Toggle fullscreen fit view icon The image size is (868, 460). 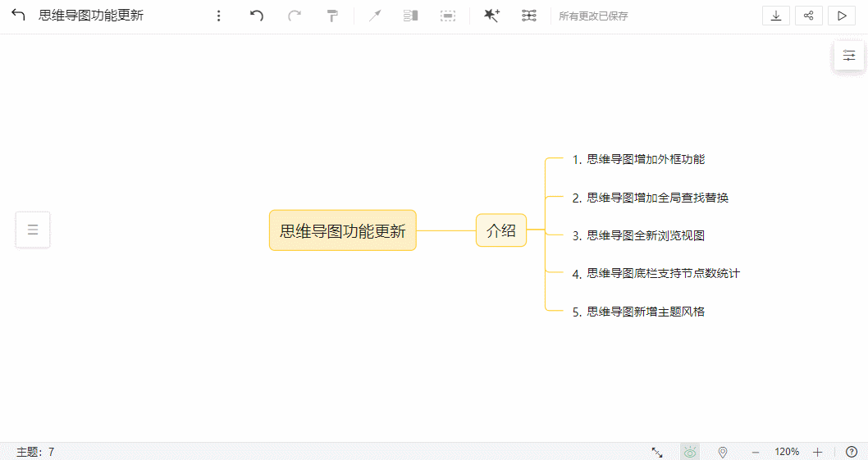point(657,453)
